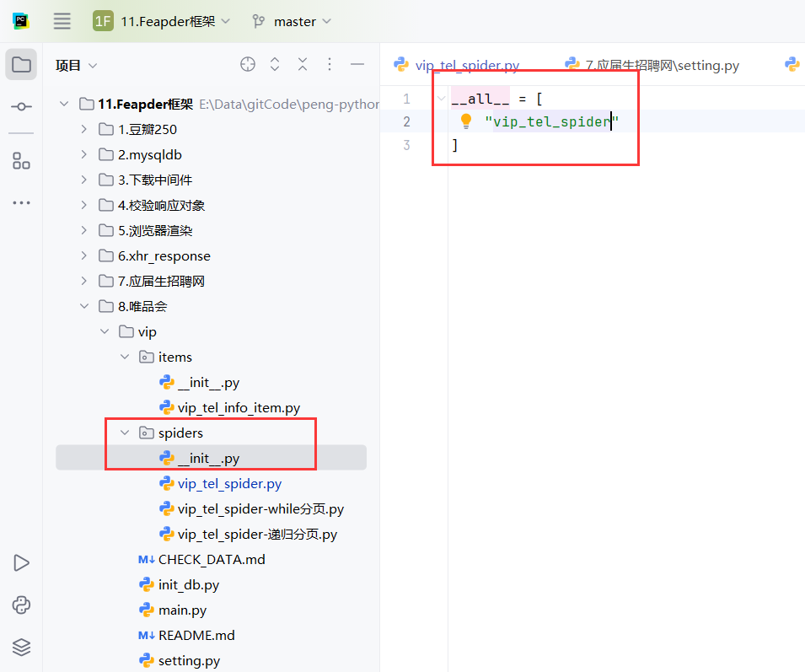Open the Project panel options kebab menu

click(x=329, y=64)
